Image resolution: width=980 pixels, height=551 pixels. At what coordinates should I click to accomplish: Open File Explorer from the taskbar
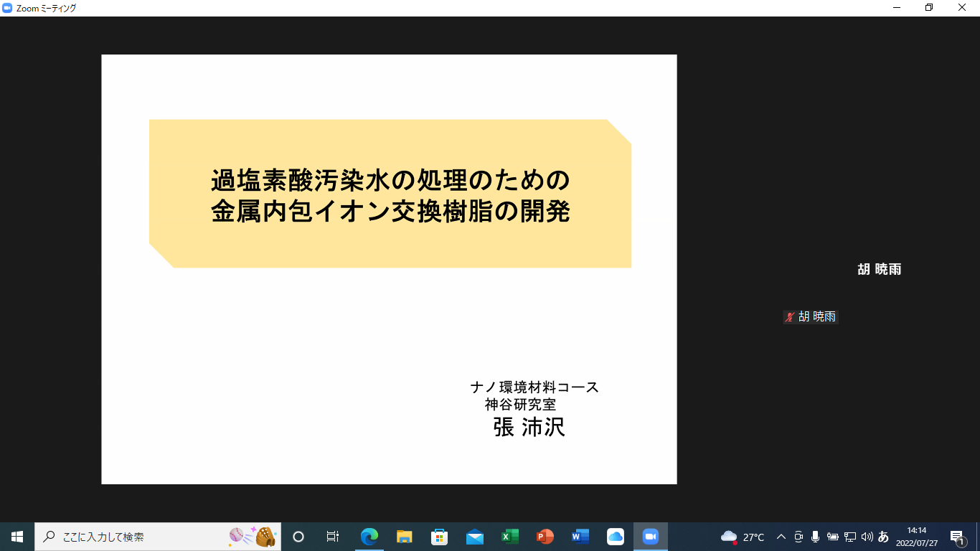tap(405, 537)
